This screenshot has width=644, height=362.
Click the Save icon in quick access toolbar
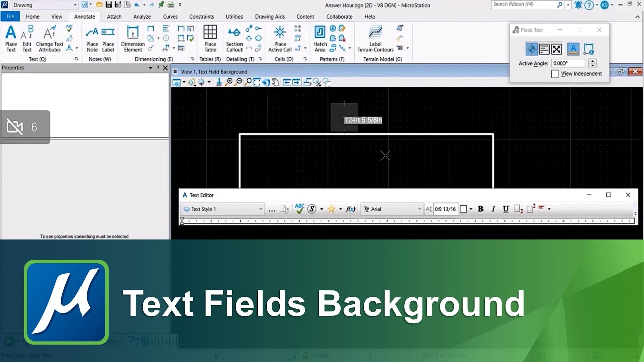108,5
